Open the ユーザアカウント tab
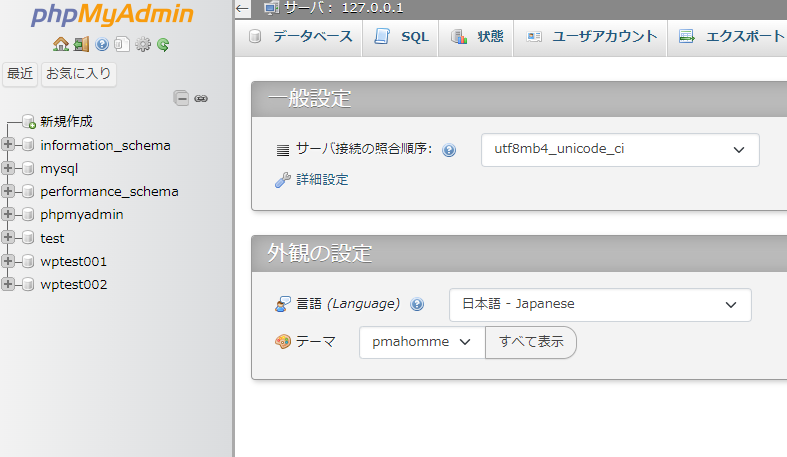This screenshot has height=457, width=787. (592, 37)
